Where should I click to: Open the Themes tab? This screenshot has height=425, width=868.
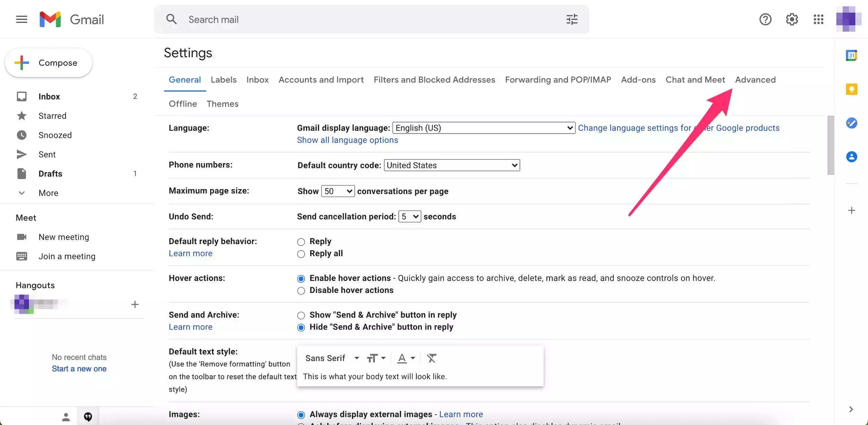(223, 104)
